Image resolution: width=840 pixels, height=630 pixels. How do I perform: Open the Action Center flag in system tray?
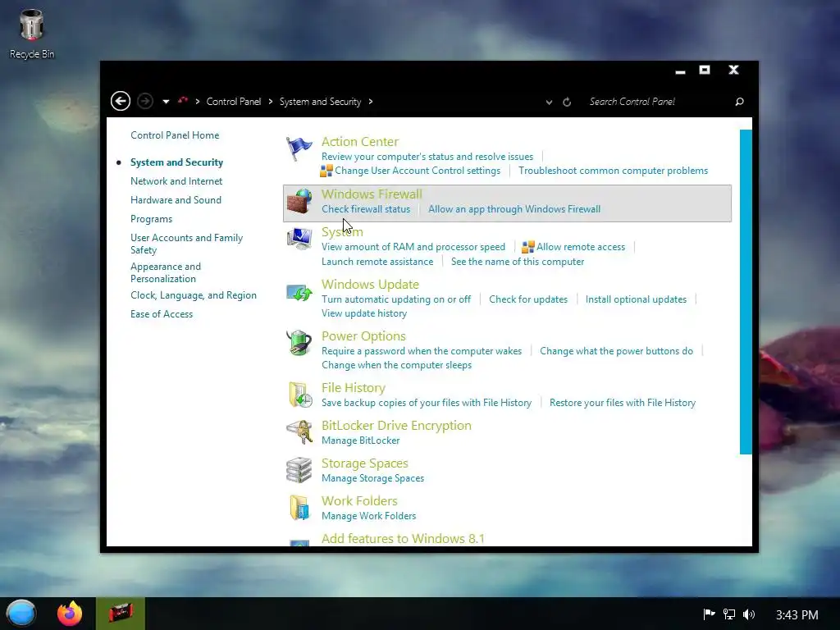(x=709, y=614)
